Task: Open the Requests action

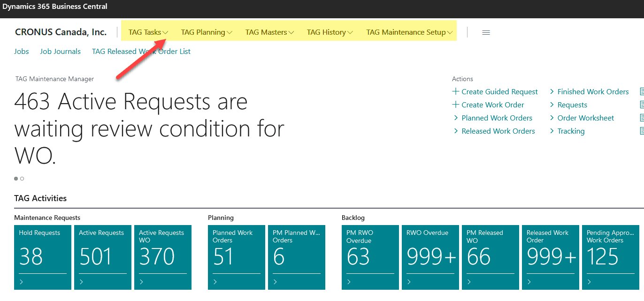Action: point(572,105)
